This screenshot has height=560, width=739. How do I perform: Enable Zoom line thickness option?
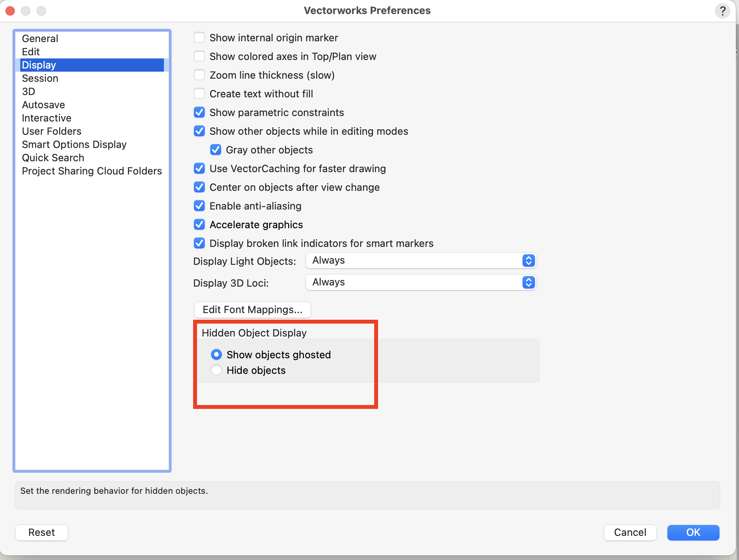199,75
